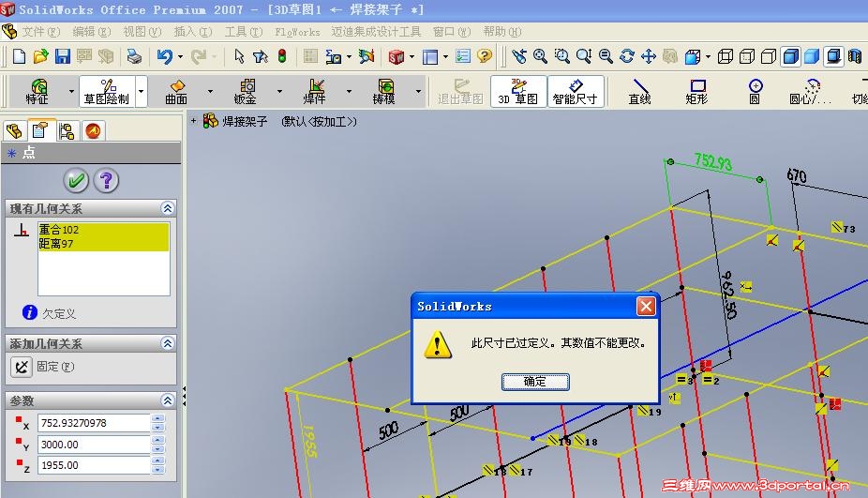Open the FloWorks menu
This screenshot has width=868, height=498.
coord(297,32)
